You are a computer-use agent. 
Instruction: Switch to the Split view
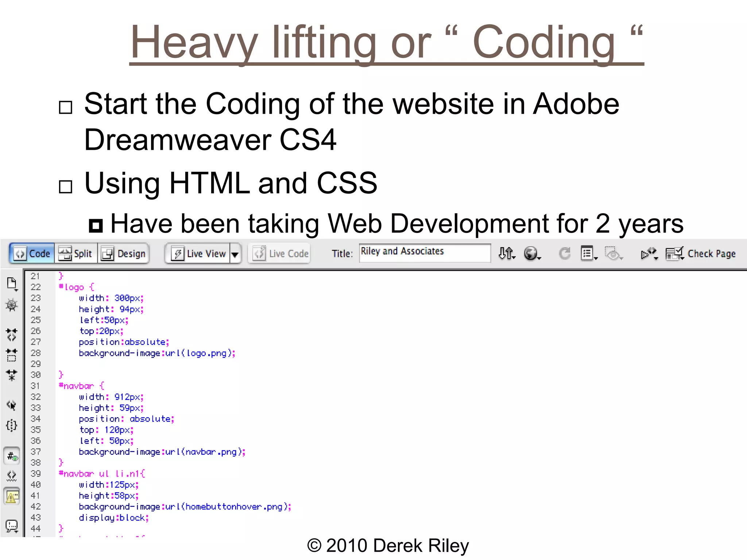(76, 254)
